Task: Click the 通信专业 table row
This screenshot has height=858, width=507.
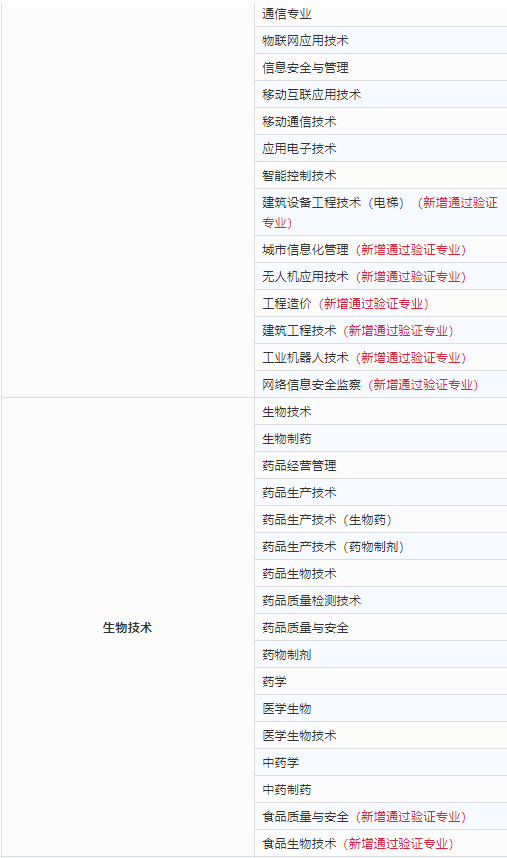Action: 381,14
